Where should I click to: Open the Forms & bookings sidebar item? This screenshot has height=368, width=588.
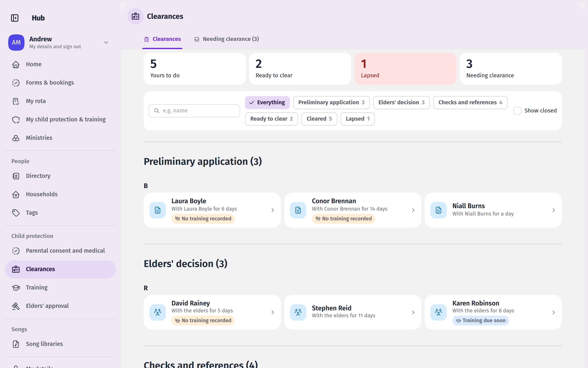(x=60, y=83)
